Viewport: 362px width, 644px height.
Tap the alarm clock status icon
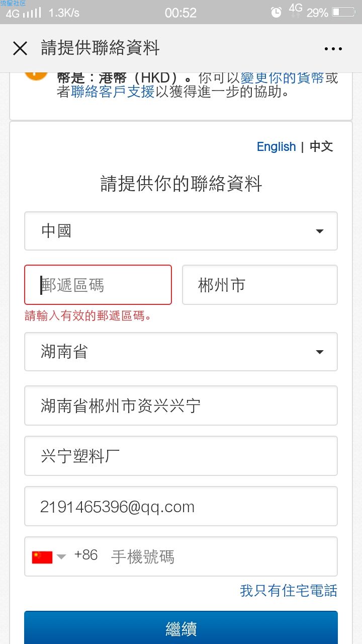pyautogui.click(x=276, y=13)
